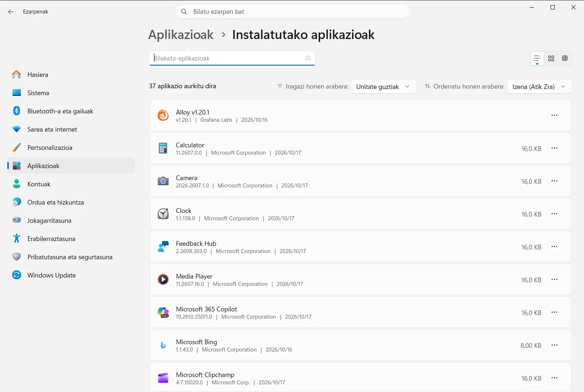
Task: Click the Microsoft Bing 8,00 KB size
Action: coord(531,345)
